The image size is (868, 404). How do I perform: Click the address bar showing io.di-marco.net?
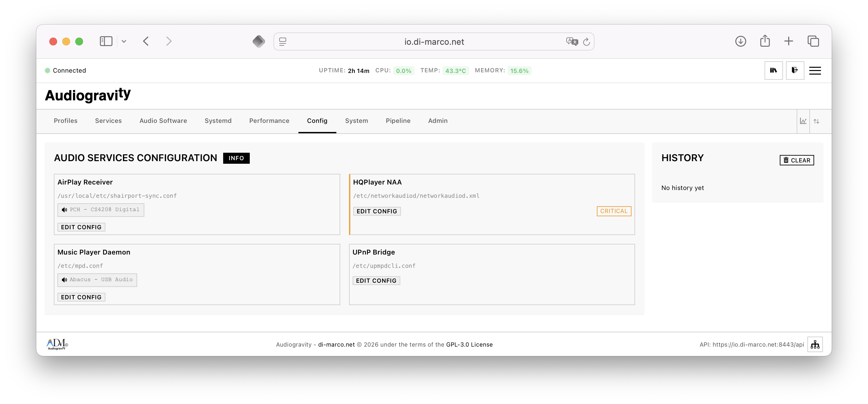[x=434, y=42]
